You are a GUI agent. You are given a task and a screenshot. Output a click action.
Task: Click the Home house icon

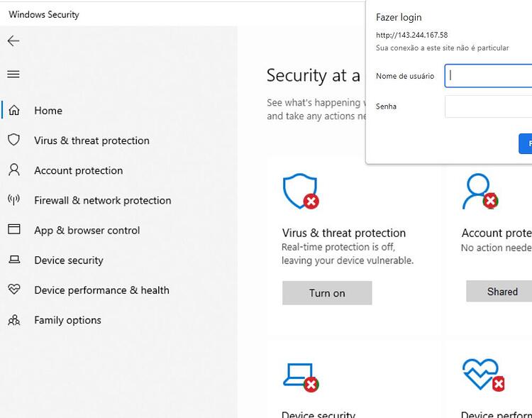pos(14,111)
